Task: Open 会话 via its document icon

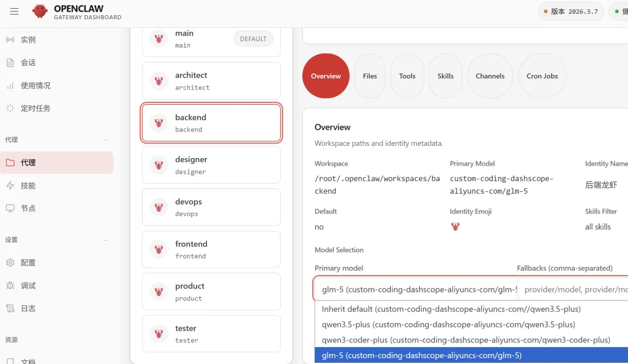Action: pyautogui.click(x=10, y=62)
